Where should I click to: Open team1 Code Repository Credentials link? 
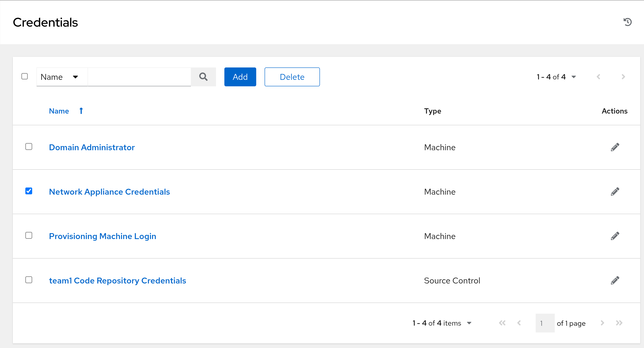click(x=118, y=281)
